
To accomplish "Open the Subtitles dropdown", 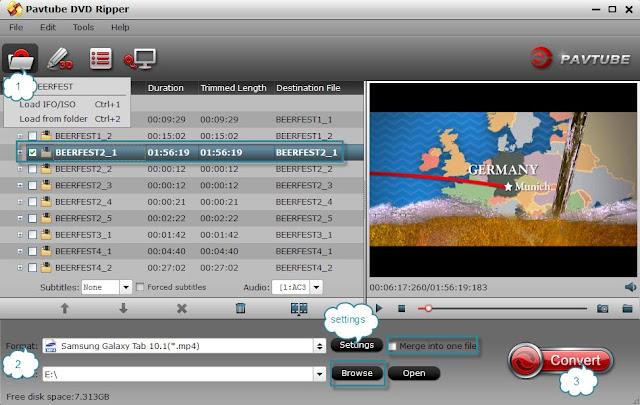I will click(x=126, y=287).
